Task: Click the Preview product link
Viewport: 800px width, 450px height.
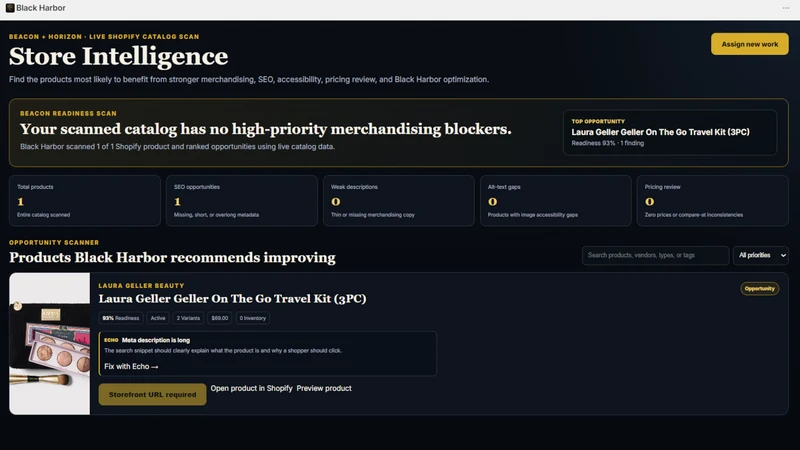Action: pos(324,388)
